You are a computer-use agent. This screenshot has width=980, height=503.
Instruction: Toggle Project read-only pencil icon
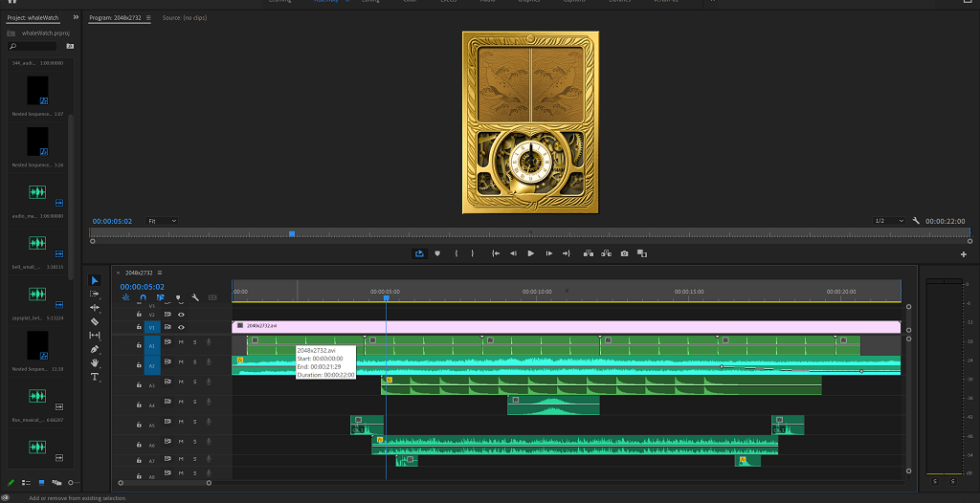[x=11, y=482]
